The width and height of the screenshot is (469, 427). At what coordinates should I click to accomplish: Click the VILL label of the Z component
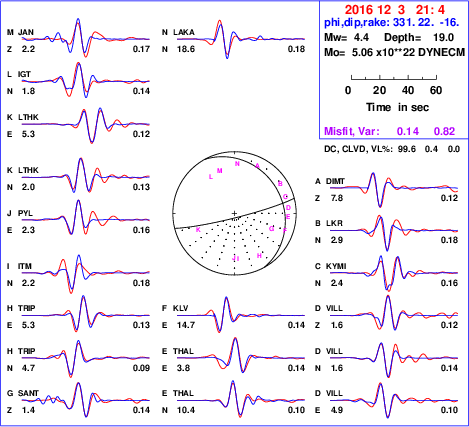[334, 308]
